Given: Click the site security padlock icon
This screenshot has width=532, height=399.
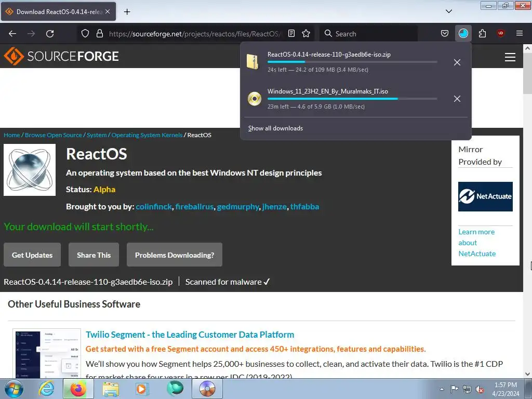Looking at the screenshot, I should [x=99, y=34].
